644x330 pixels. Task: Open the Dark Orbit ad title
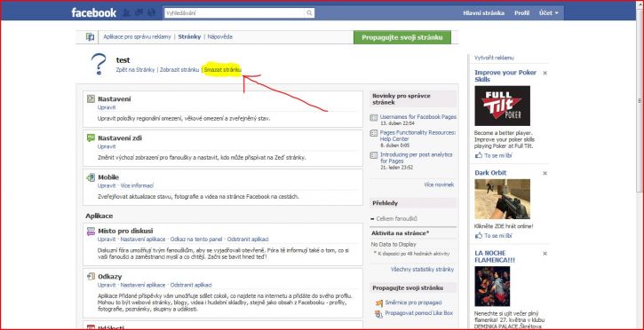491,173
